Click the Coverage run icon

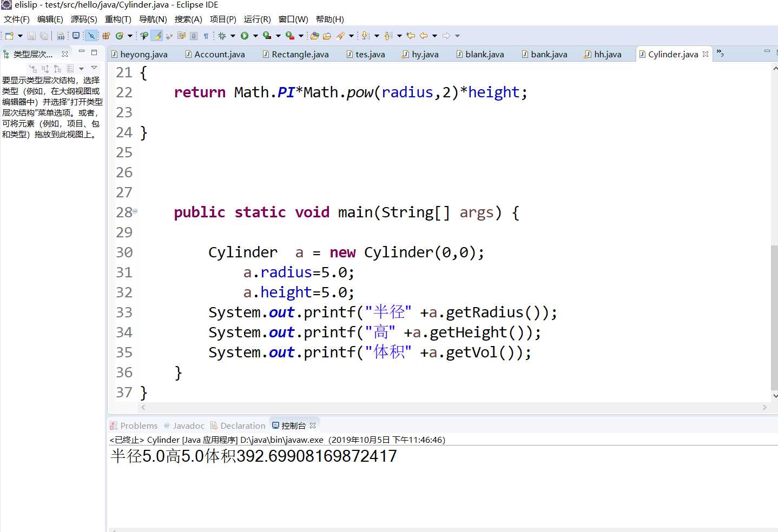267,36
